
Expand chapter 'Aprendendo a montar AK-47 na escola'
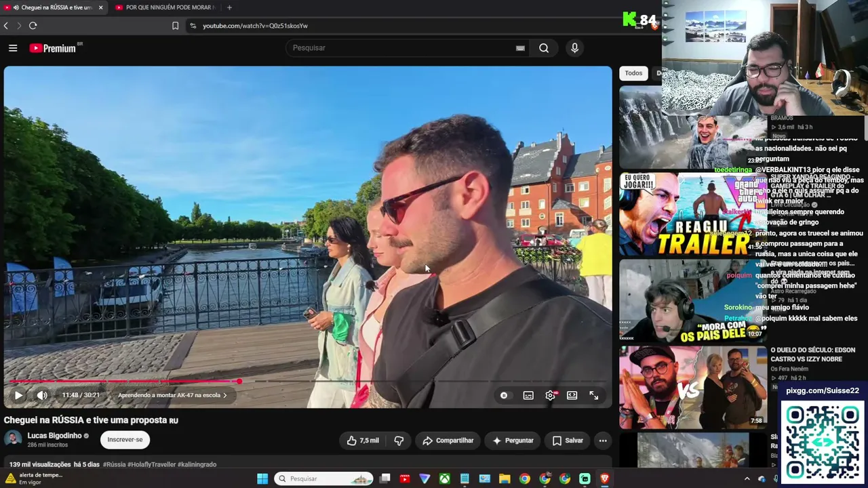(x=172, y=395)
